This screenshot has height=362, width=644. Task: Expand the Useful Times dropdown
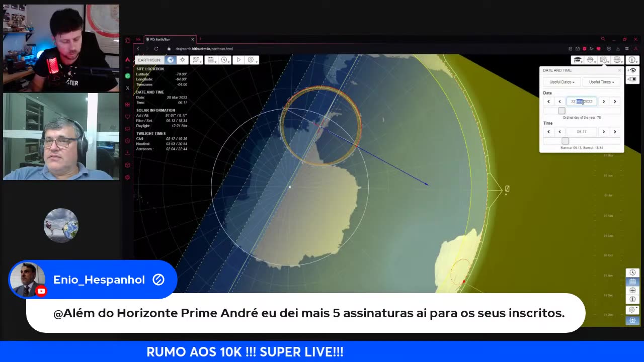click(x=601, y=82)
